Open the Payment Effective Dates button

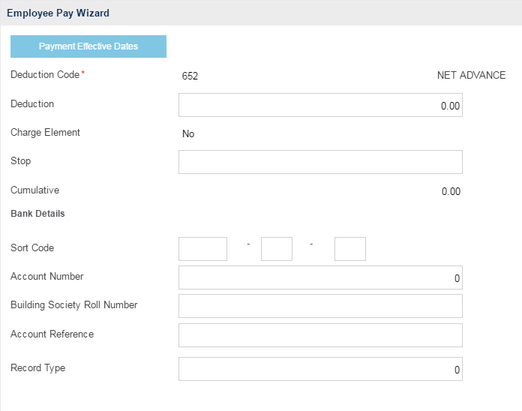click(x=88, y=46)
